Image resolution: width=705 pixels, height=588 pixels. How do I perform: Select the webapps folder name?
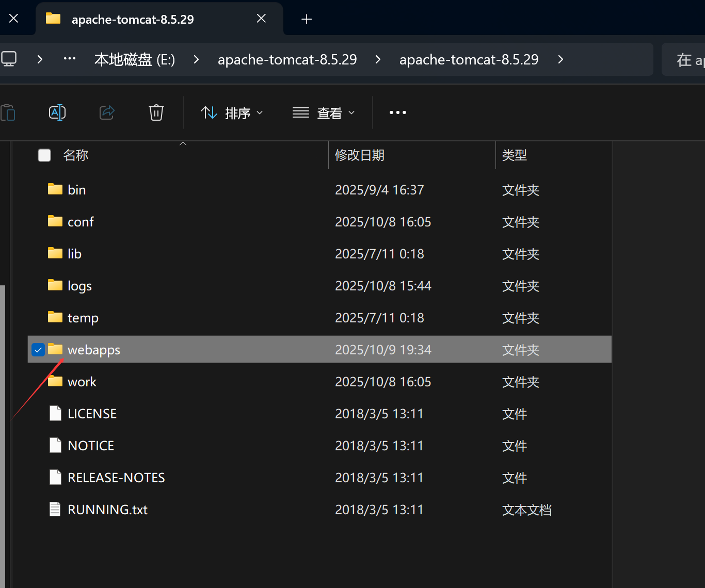[94, 350]
